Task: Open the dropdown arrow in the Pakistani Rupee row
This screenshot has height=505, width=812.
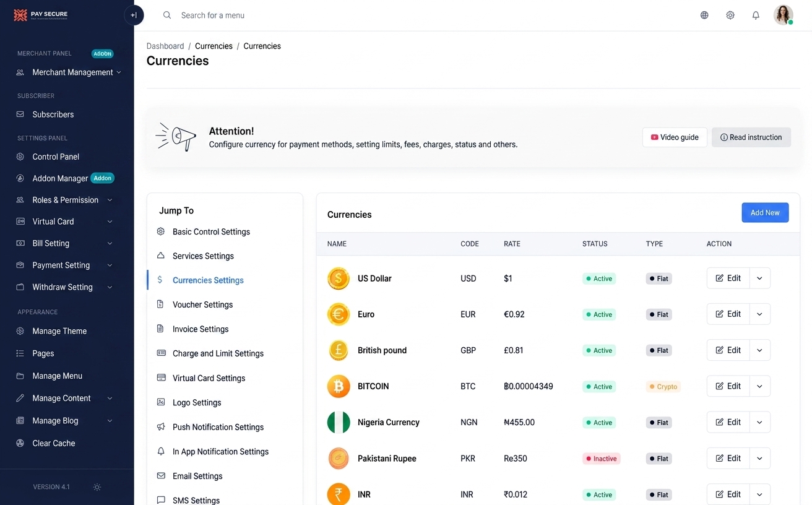Action: (759, 459)
